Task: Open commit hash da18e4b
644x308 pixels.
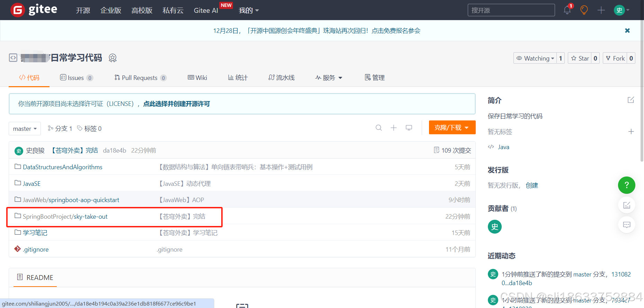Action: tap(115, 151)
